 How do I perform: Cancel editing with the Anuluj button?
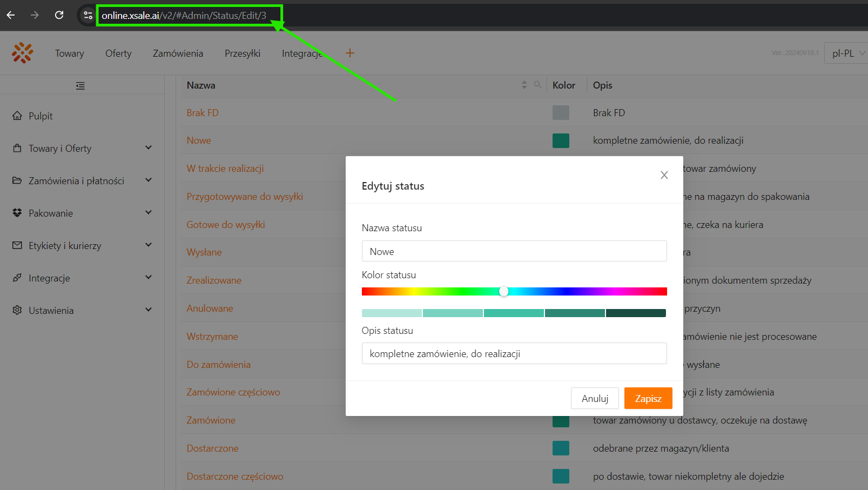pyautogui.click(x=595, y=399)
